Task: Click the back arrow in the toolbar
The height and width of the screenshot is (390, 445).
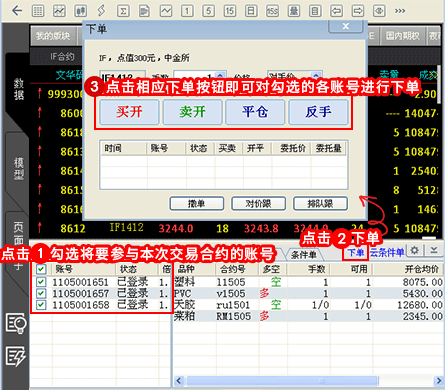Action: pos(17,11)
